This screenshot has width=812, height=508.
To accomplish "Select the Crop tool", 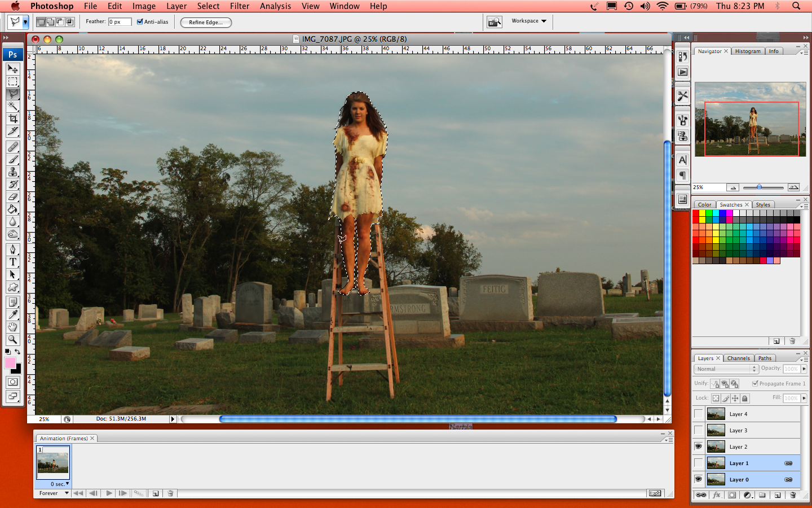I will (x=12, y=119).
